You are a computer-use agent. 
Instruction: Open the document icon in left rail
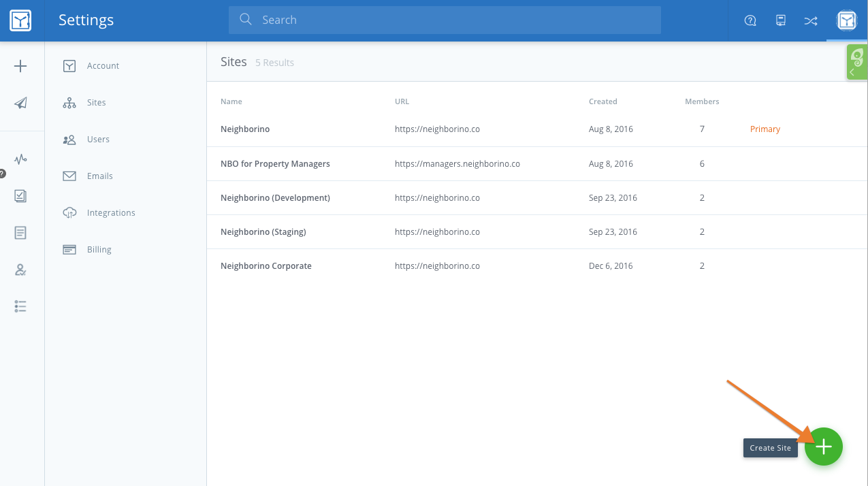coord(20,233)
